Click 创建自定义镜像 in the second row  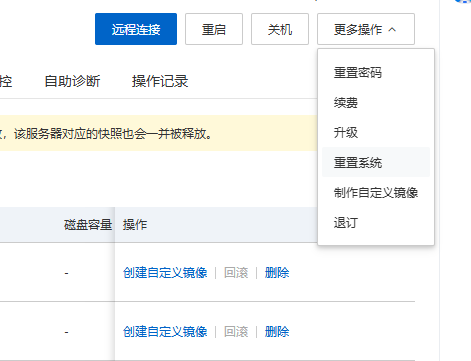pos(165,332)
